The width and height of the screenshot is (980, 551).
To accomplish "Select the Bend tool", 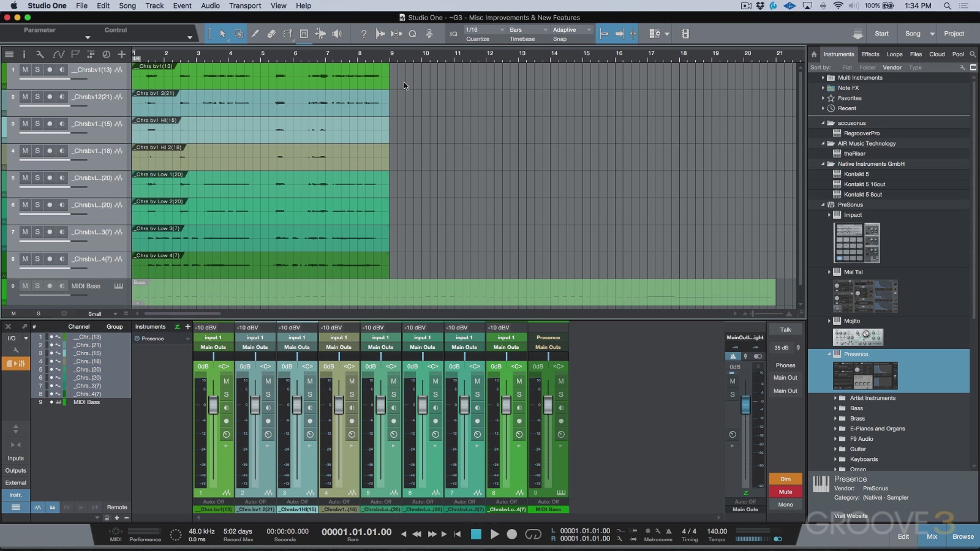I will [x=320, y=34].
